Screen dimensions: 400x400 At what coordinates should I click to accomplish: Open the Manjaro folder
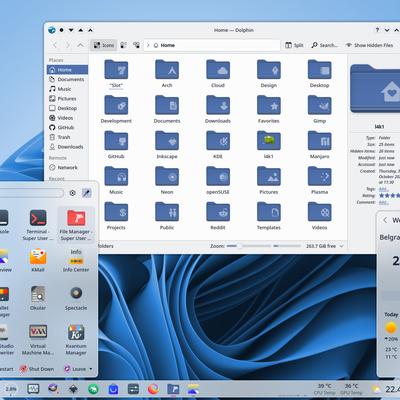click(x=319, y=145)
